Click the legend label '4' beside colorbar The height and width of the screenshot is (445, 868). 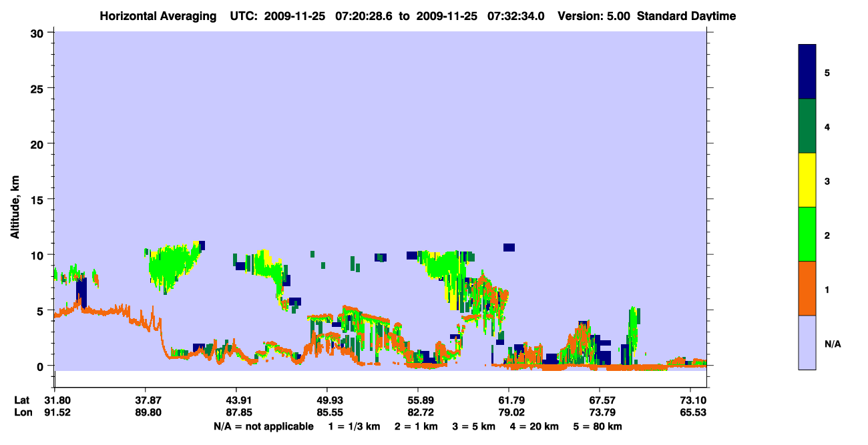click(x=827, y=126)
